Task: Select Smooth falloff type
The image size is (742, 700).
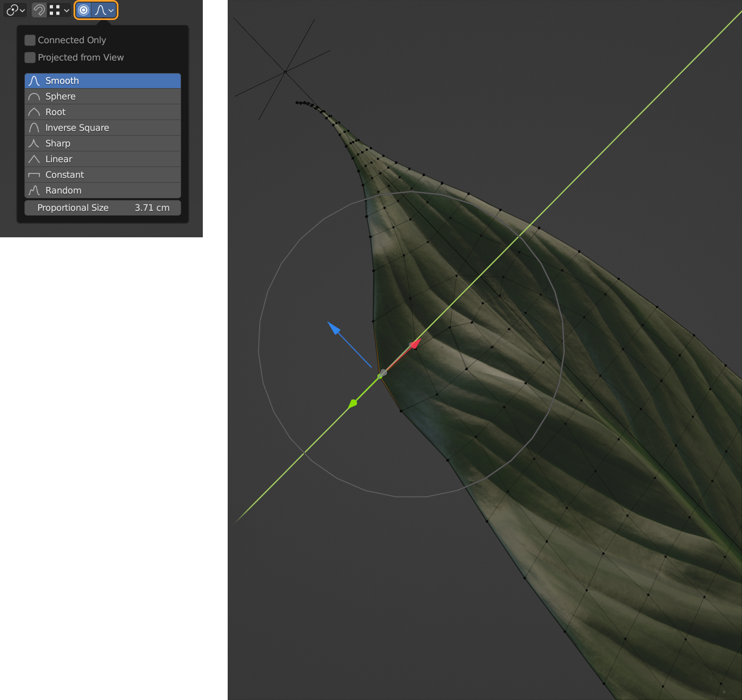Action: (x=103, y=81)
